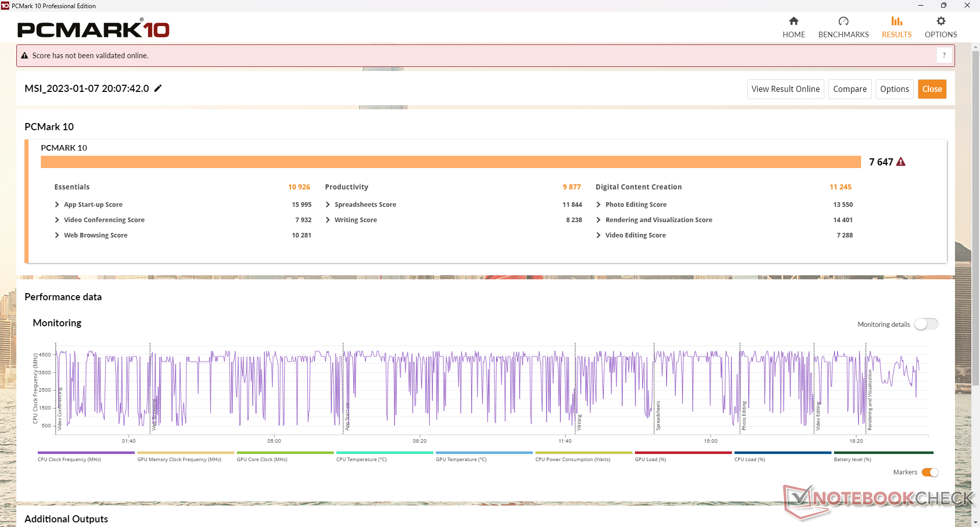The height and width of the screenshot is (527, 980).
Task: Click the PCMARK10 logo
Action: tap(93, 29)
